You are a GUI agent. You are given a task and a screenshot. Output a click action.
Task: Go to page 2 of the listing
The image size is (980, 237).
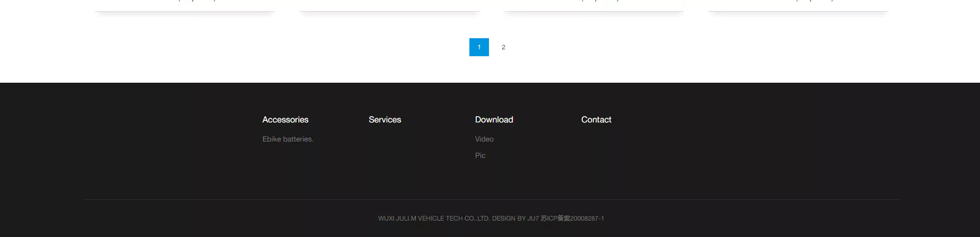pyautogui.click(x=503, y=47)
